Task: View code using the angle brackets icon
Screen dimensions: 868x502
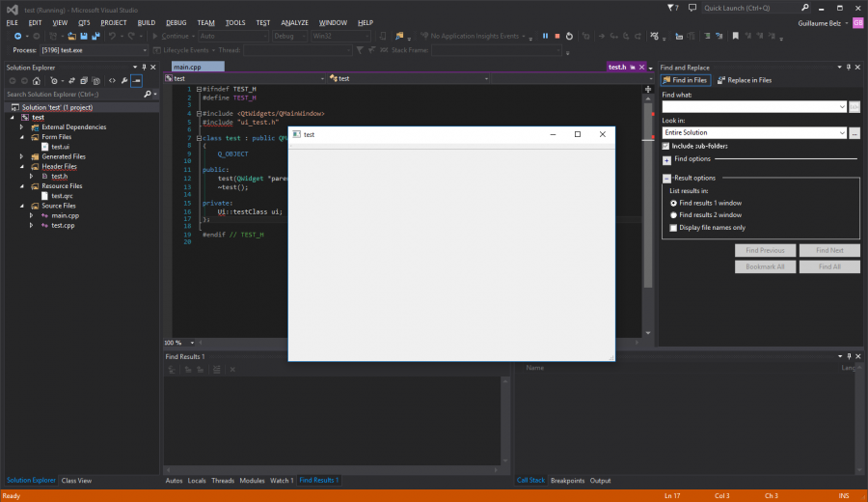Action: pos(113,81)
